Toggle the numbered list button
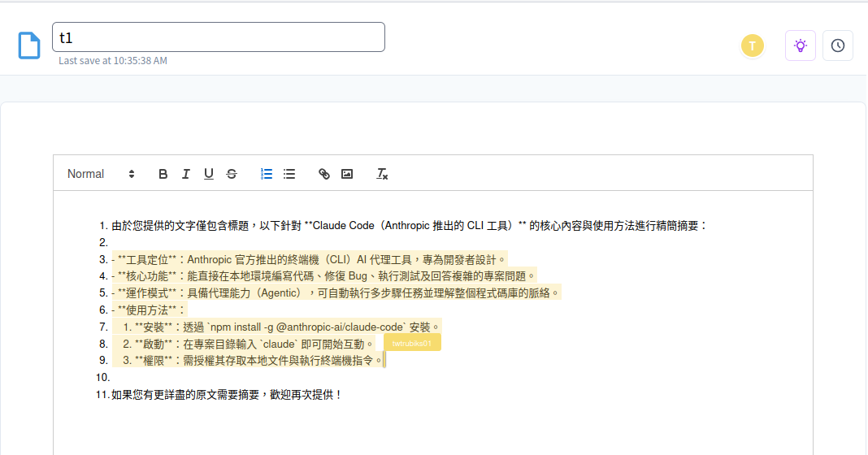This screenshot has height=455, width=868. click(267, 174)
